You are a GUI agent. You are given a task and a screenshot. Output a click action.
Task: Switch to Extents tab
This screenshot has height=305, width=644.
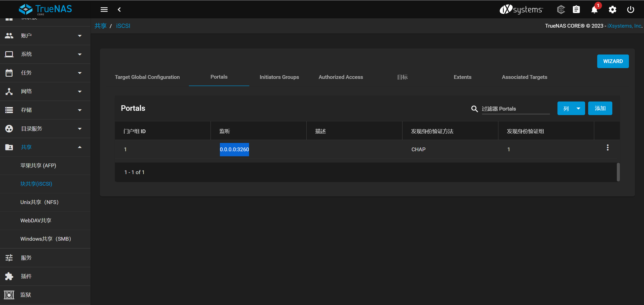click(462, 77)
